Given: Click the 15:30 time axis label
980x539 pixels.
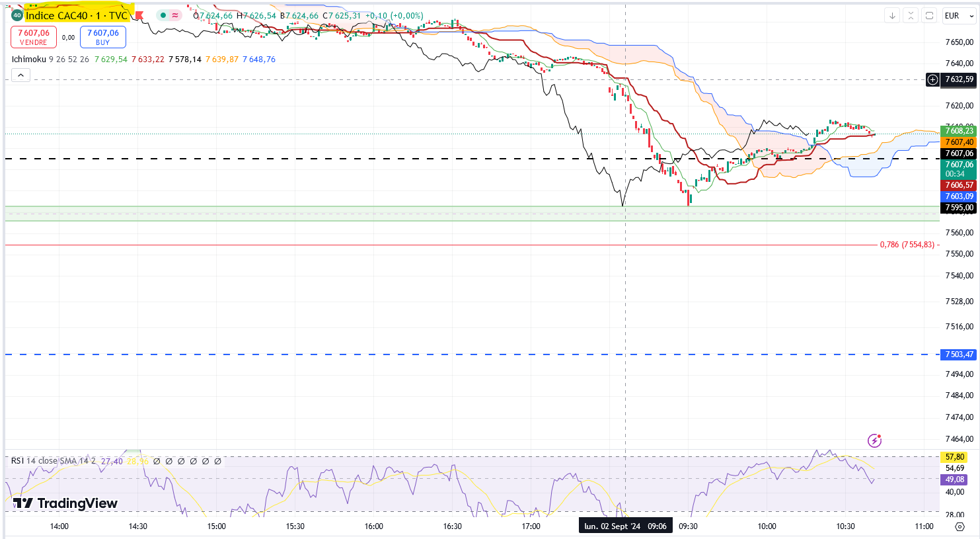Looking at the screenshot, I should coord(295,526).
